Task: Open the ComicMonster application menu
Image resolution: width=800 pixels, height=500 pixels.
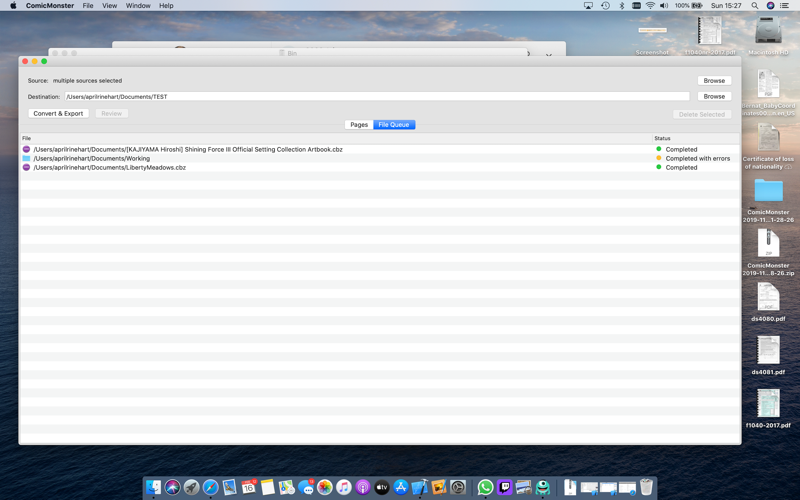Action: (x=50, y=6)
